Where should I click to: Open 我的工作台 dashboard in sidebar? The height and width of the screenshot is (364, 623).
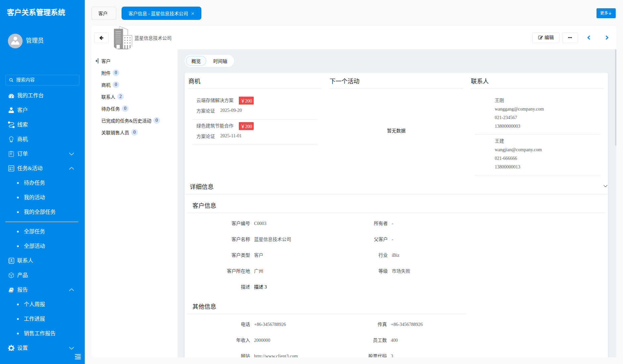coord(42,95)
